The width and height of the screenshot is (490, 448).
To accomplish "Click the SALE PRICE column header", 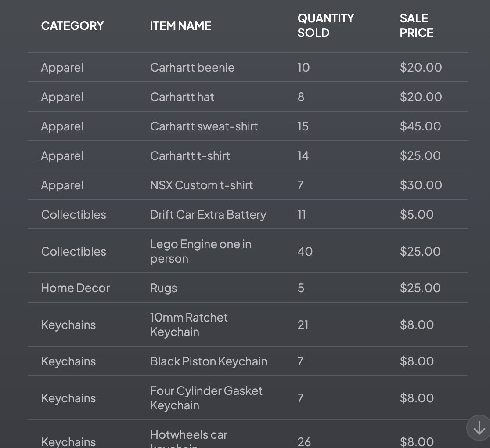I will tap(416, 25).
